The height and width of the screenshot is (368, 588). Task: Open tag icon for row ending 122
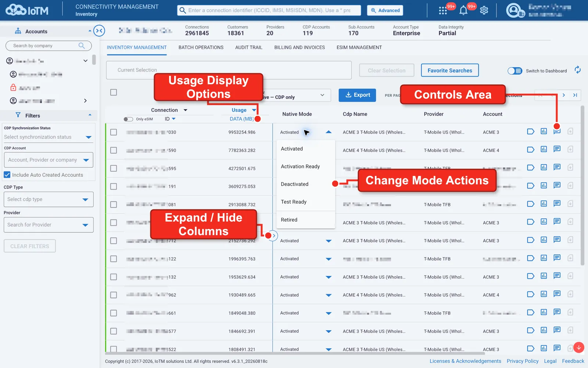pos(530,258)
